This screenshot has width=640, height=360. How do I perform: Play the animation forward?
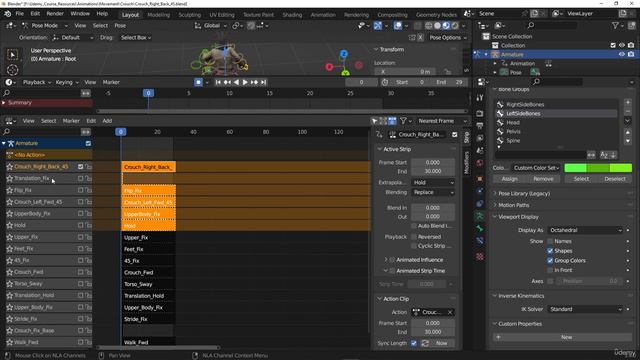point(245,82)
